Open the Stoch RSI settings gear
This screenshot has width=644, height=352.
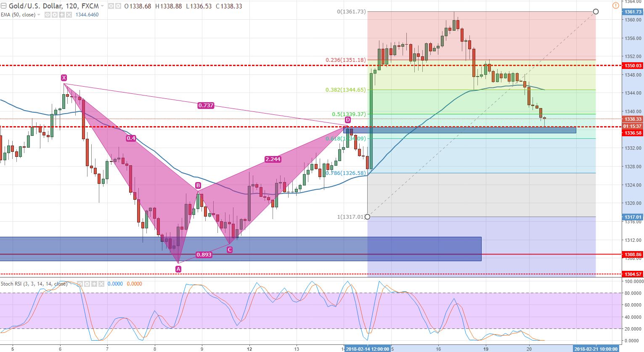click(87, 284)
